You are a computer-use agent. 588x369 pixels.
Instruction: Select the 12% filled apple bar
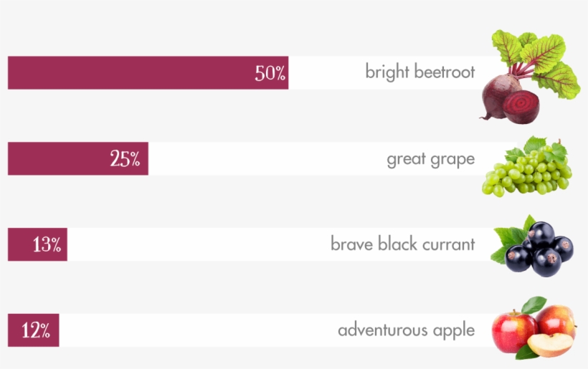[x=34, y=330]
